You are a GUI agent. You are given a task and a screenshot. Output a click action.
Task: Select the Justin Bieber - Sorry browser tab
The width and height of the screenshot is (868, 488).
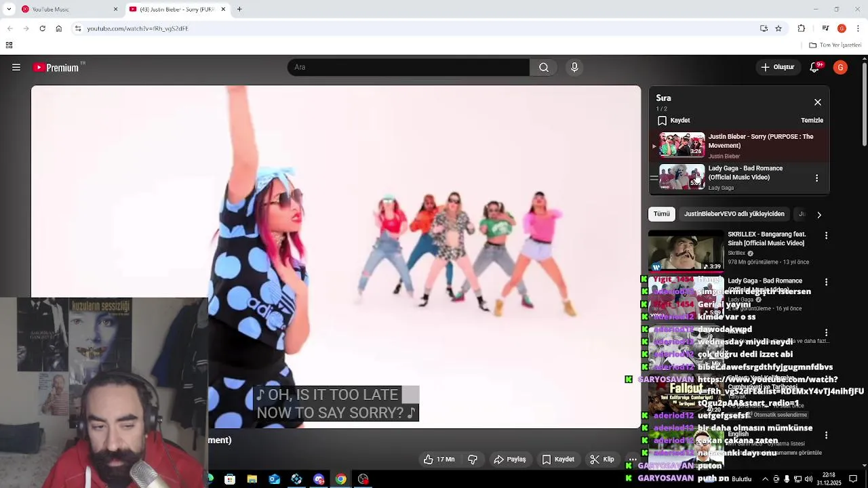pos(178,9)
